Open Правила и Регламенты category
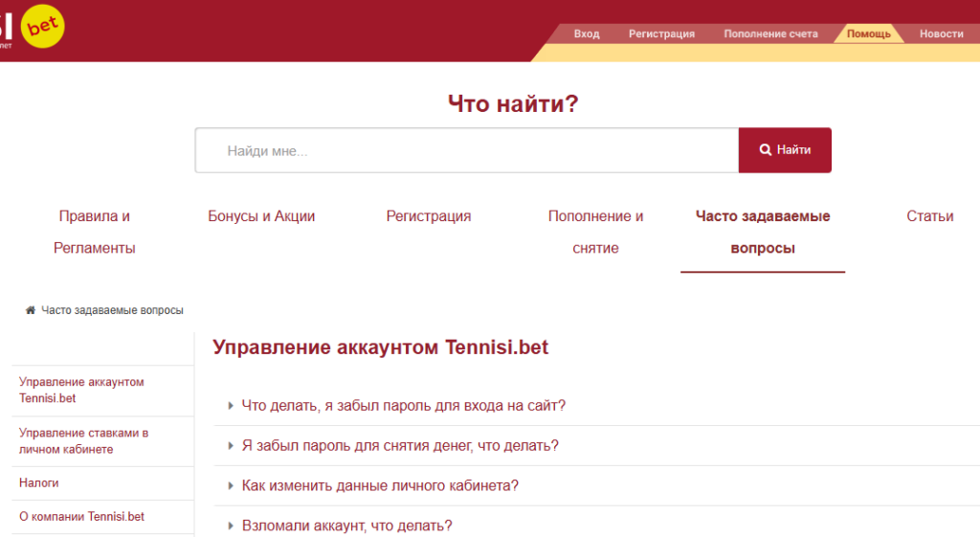980x537 pixels. click(x=95, y=232)
